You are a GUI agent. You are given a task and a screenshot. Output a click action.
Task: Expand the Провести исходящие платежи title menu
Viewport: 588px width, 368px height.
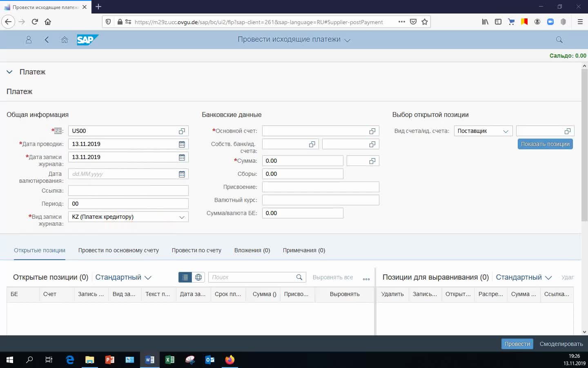coord(347,40)
